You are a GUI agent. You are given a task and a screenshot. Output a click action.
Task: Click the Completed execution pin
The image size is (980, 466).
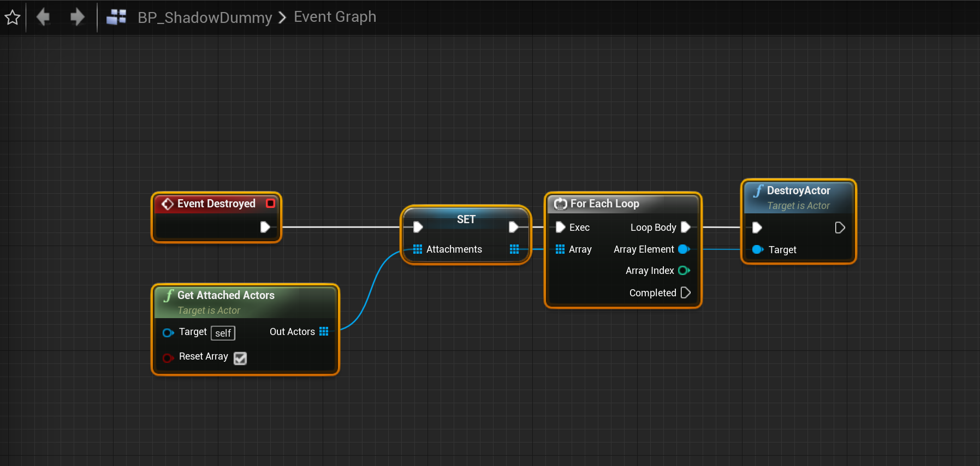coord(686,293)
